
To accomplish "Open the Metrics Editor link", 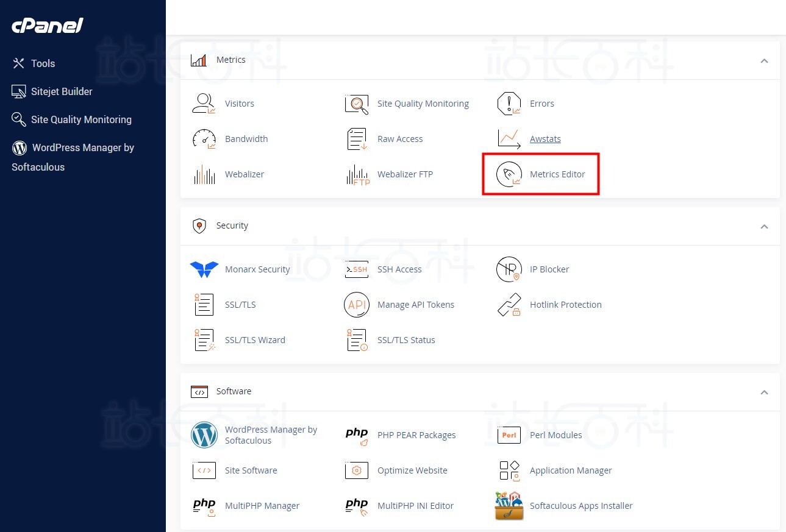I will 557,174.
